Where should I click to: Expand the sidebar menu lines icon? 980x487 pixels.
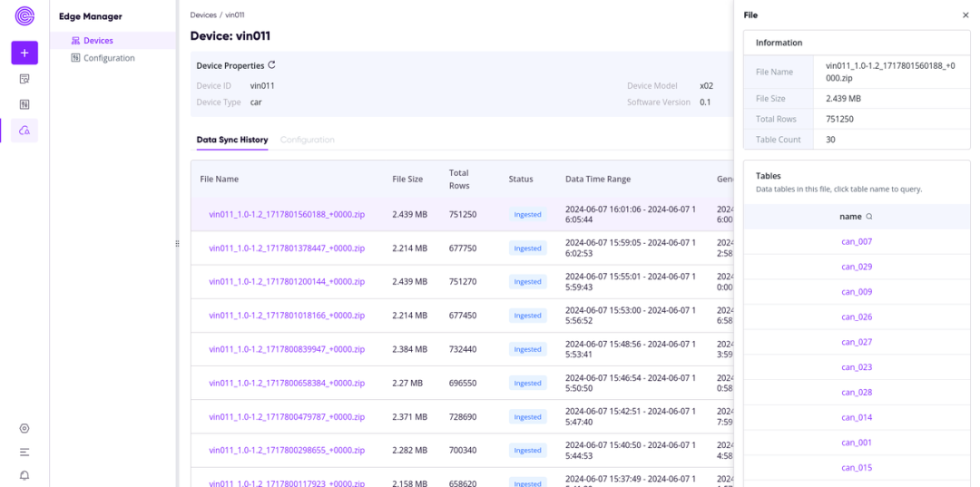pos(24,452)
